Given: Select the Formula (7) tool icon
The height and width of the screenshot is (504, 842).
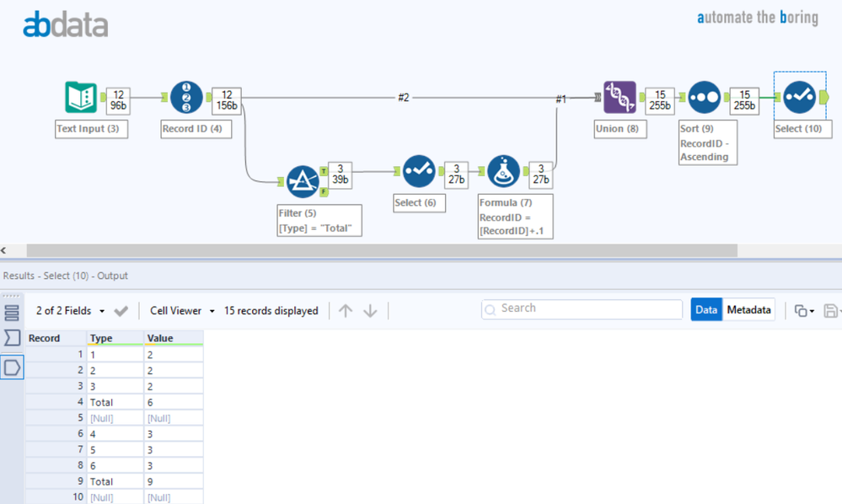Looking at the screenshot, I should coord(503,171).
